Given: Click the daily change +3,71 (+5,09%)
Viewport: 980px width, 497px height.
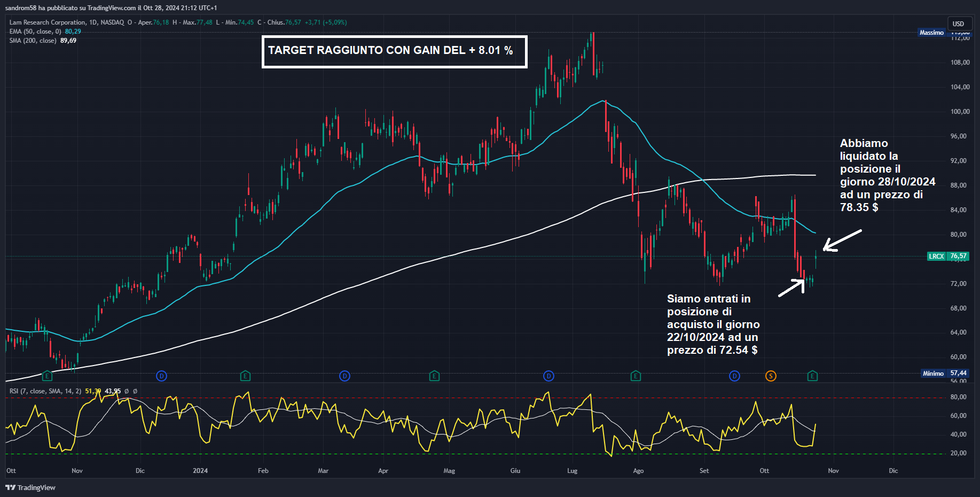Looking at the screenshot, I should pos(326,22).
